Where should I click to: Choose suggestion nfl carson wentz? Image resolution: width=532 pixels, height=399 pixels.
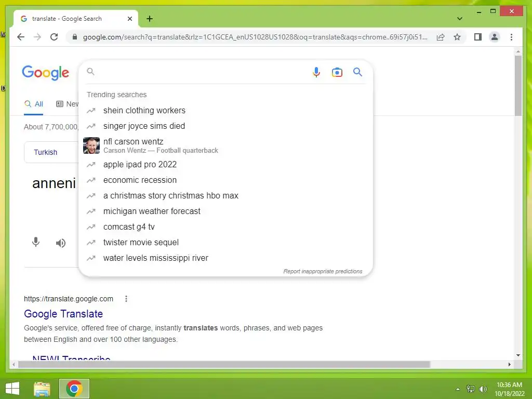click(225, 145)
